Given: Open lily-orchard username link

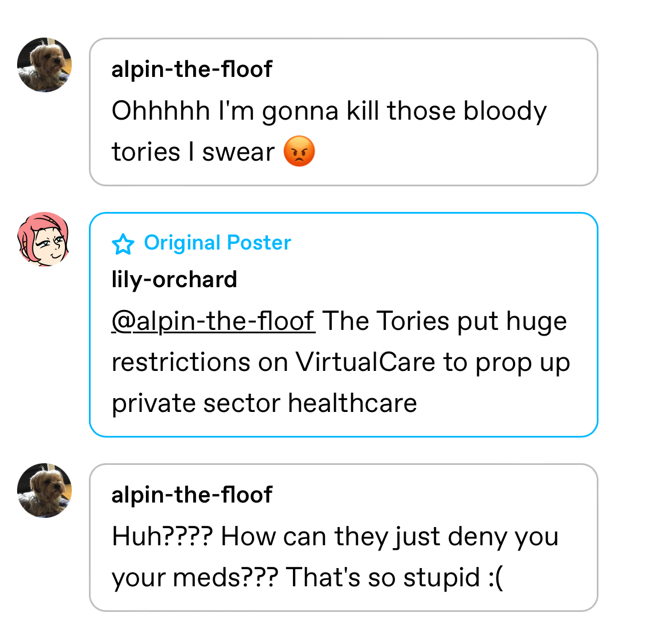Looking at the screenshot, I should coord(174,280).
